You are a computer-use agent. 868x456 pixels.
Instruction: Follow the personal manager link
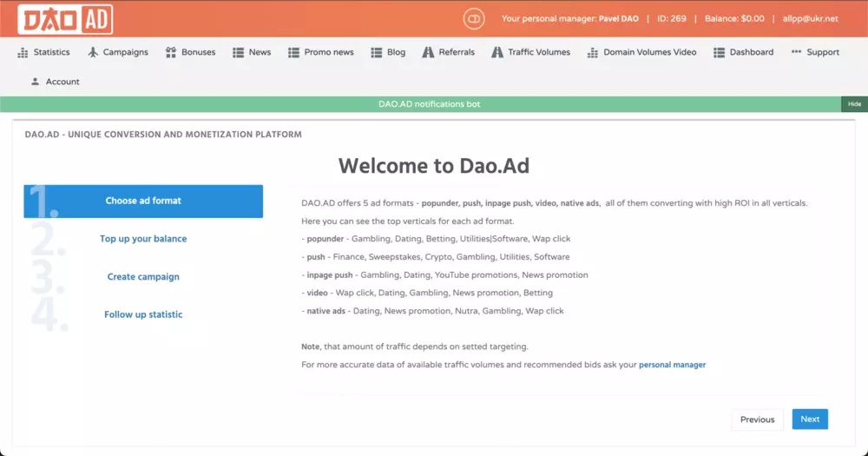[672, 365]
